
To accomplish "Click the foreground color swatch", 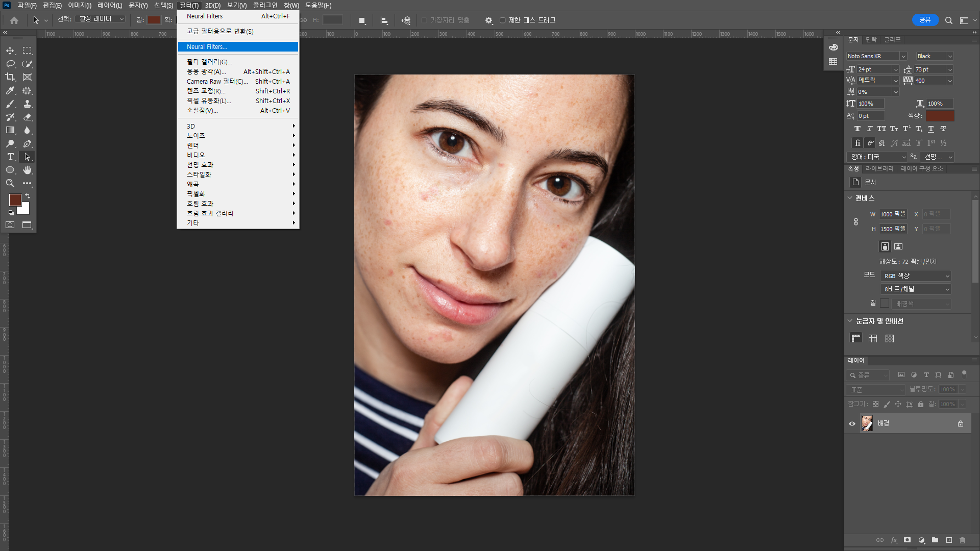I will tap(15, 200).
